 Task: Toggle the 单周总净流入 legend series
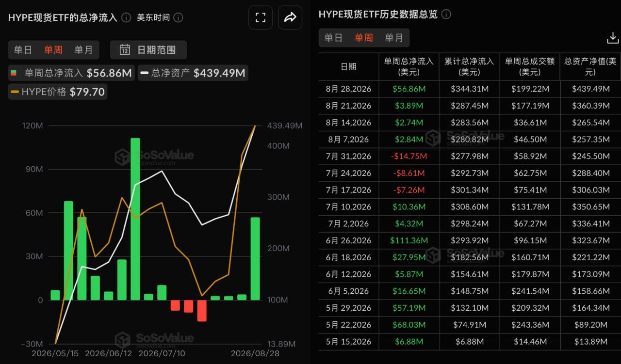pos(71,73)
